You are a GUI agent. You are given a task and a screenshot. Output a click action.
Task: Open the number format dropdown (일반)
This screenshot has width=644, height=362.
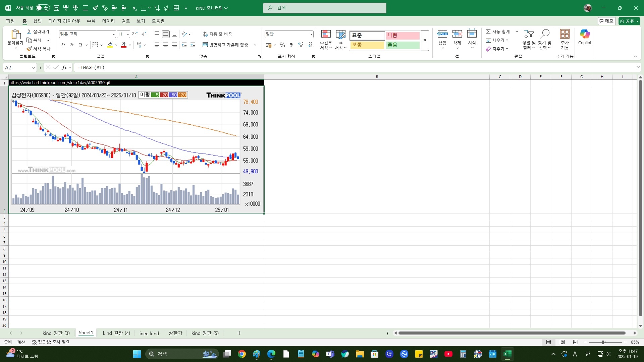coord(311,34)
